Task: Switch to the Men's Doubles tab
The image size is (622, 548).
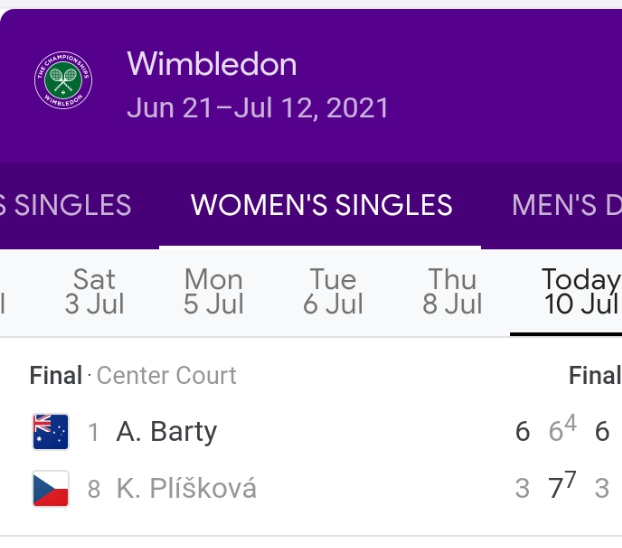Action: (x=565, y=205)
